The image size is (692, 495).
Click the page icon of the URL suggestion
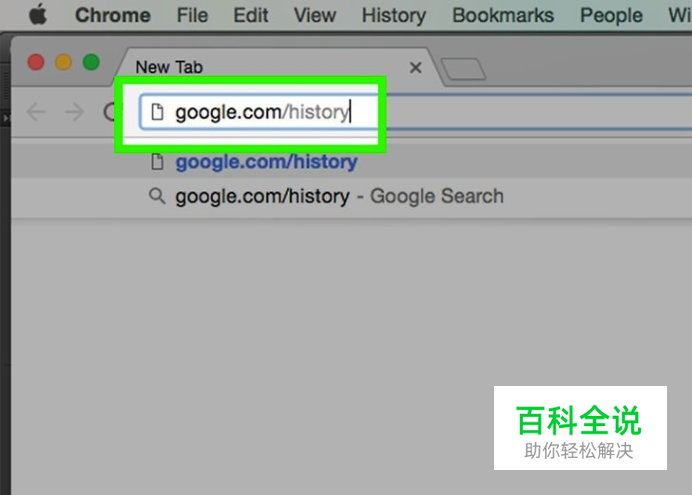[x=157, y=162]
